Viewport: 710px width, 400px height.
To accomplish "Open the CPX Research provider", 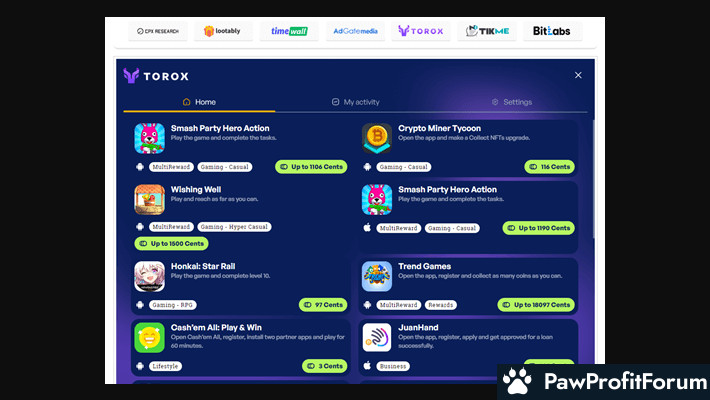I will click(x=157, y=31).
